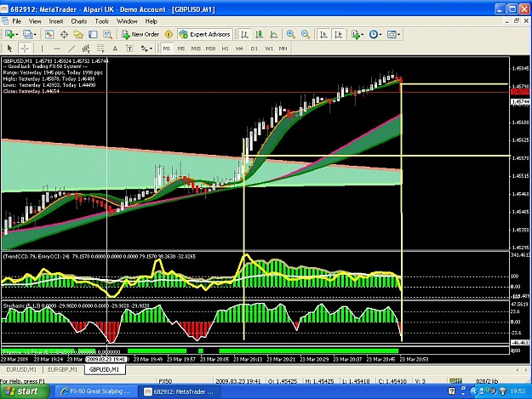
Task: Select the M15 timeframe button
Action: coord(196,48)
